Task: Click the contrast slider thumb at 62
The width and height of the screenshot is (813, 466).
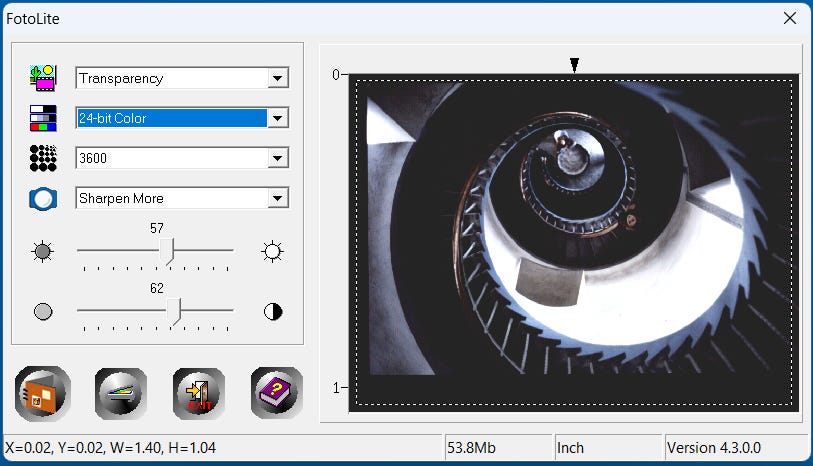Action: click(x=174, y=312)
